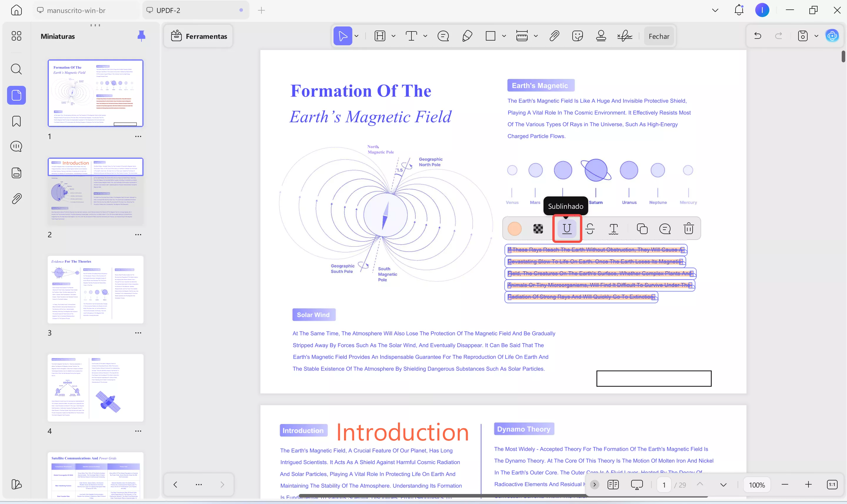The height and width of the screenshot is (504, 847).
Task: Switch to the manuscrito-win-br tab
Action: pyautogui.click(x=76, y=10)
